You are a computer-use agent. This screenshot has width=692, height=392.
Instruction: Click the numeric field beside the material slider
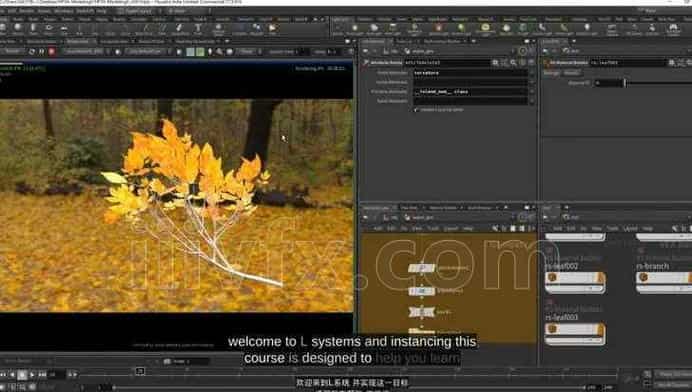608,83
